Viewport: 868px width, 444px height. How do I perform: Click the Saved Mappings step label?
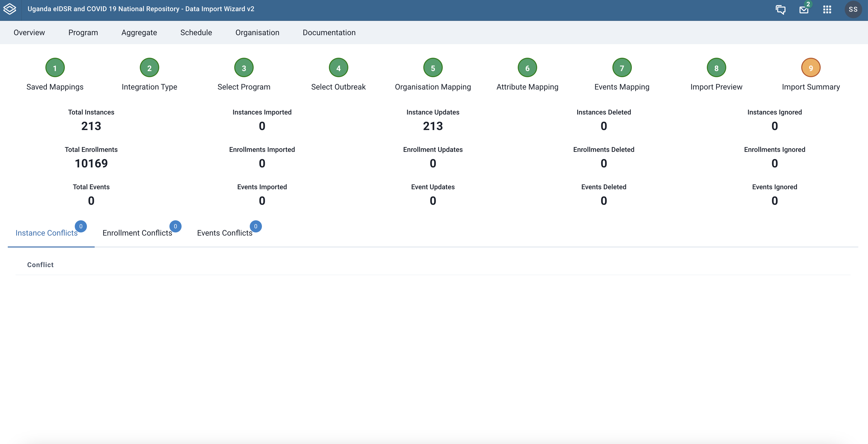pyautogui.click(x=55, y=87)
